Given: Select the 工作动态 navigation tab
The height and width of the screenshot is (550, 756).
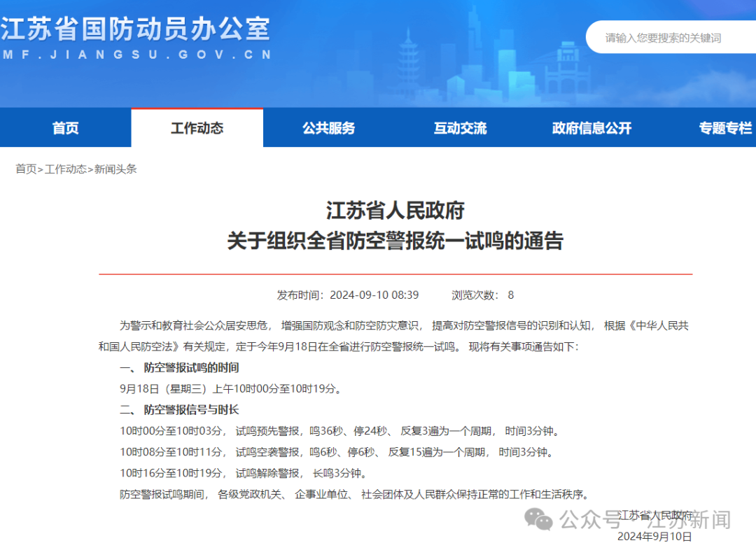Looking at the screenshot, I should (x=197, y=128).
